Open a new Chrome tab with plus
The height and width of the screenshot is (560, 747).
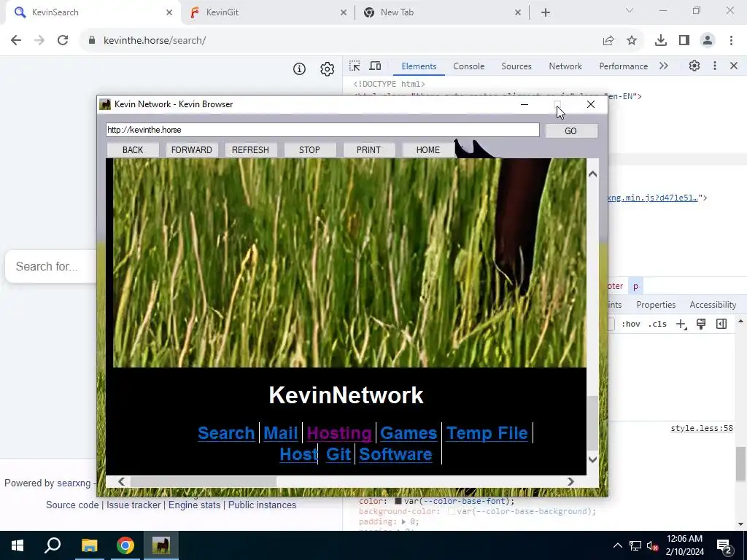pos(546,12)
